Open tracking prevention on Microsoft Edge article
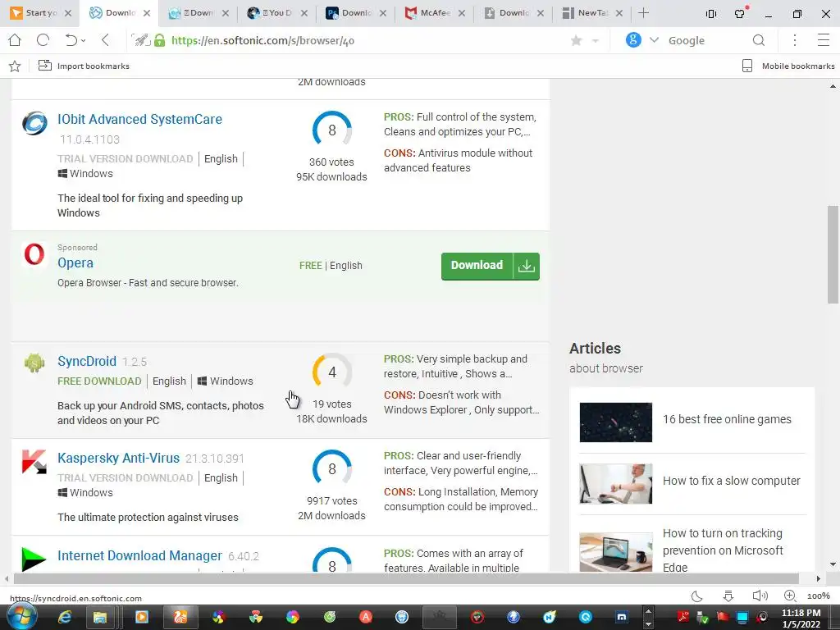 pos(724,550)
